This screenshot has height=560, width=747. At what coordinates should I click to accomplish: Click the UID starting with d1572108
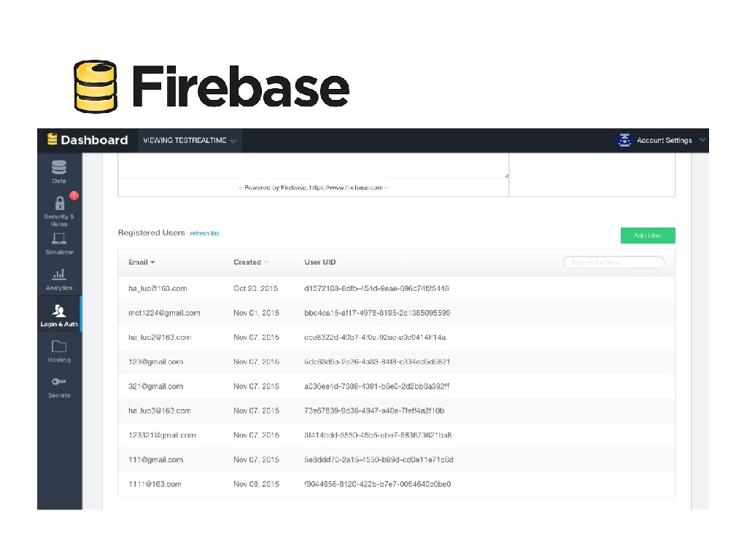tap(376, 289)
